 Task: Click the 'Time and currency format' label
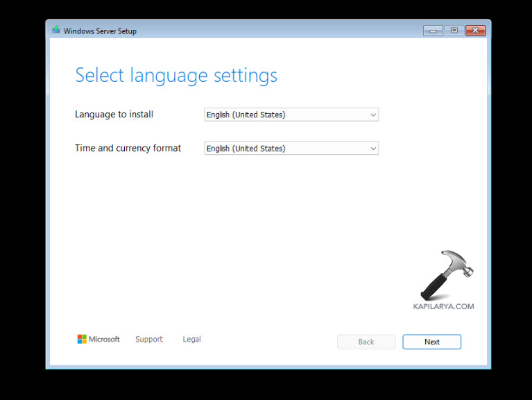128,149
